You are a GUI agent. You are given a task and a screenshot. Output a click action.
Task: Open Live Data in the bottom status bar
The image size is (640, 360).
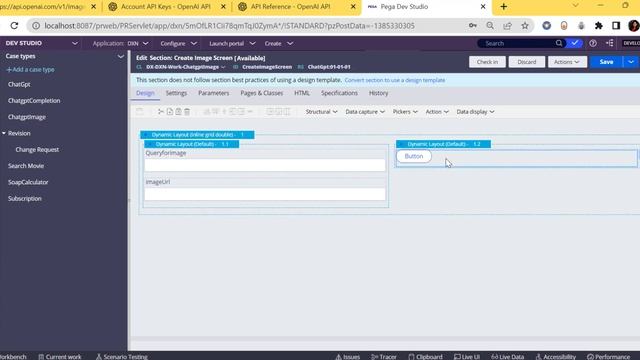(x=507, y=356)
